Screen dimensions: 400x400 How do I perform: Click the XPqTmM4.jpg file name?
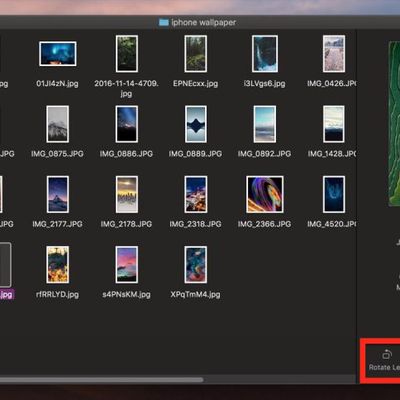tap(195, 295)
